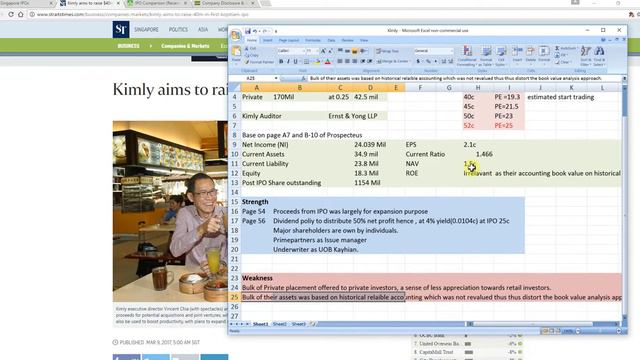Open the Excel Office button menu
640x360 pixels.
pyautogui.click(x=236, y=35)
